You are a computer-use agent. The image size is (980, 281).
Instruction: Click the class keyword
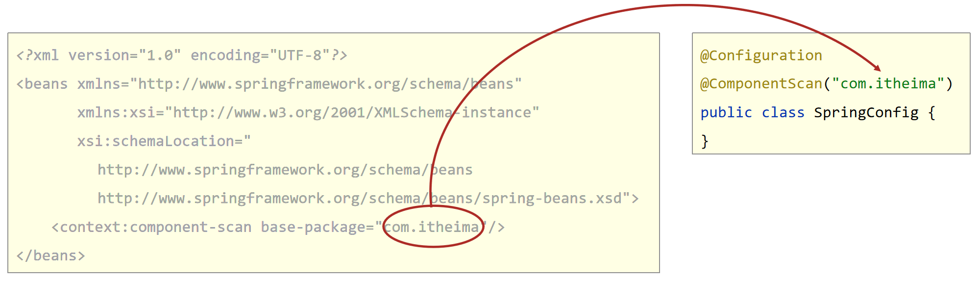coord(783,113)
